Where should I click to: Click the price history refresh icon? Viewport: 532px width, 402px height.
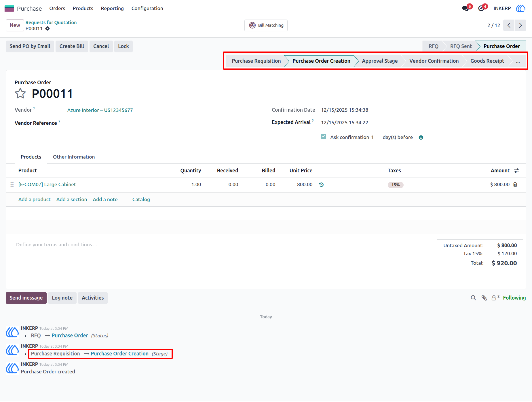click(x=321, y=185)
